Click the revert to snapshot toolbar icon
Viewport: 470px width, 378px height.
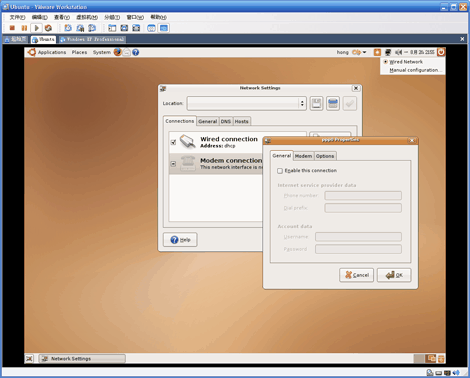pos(80,28)
